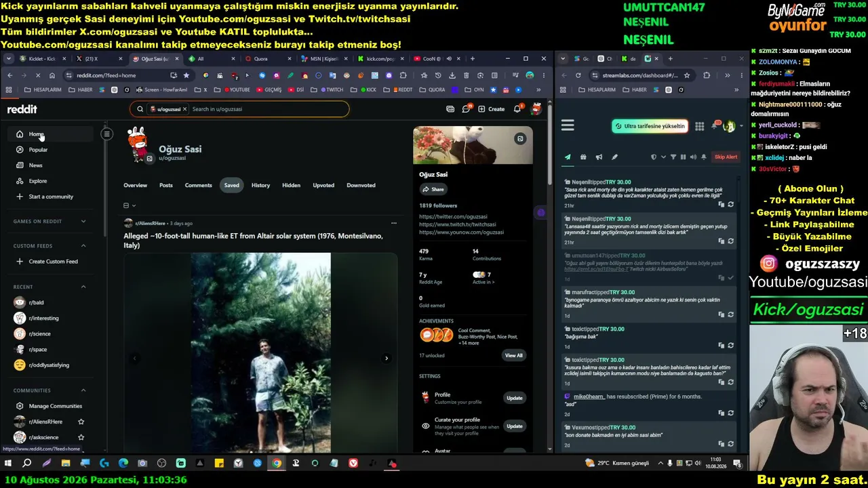Select the megaphone icon tab in Streamlabs

click(x=599, y=157)
